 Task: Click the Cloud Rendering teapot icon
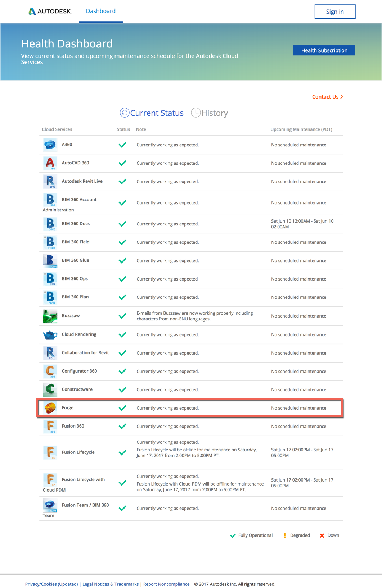[50, 335]
